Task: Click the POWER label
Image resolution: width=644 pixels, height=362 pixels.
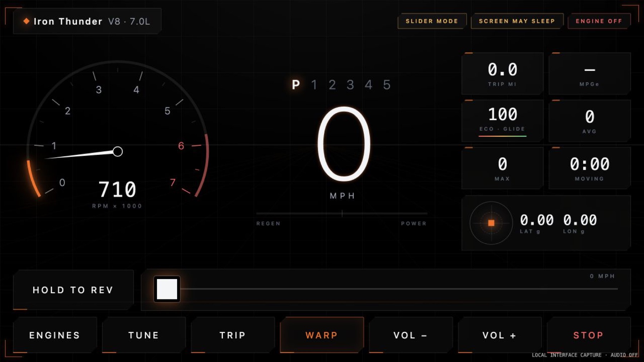Action: (414, 224)
